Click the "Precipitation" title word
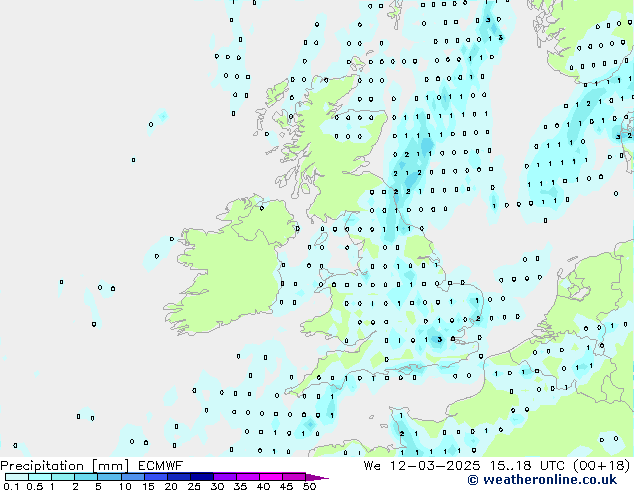Image resolution: width=634 pixels, height=490 pixels. pos(42,466)
